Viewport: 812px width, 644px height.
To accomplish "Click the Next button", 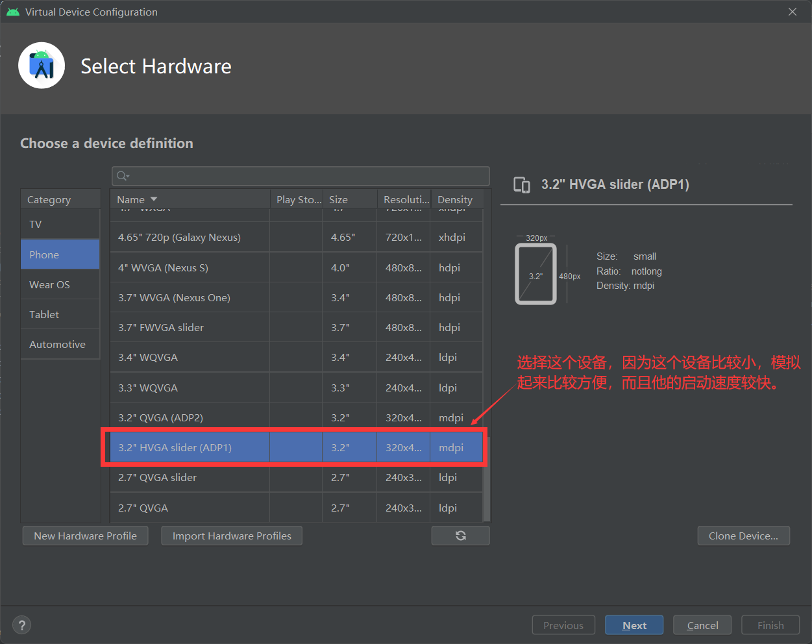I will coord(634,625).
